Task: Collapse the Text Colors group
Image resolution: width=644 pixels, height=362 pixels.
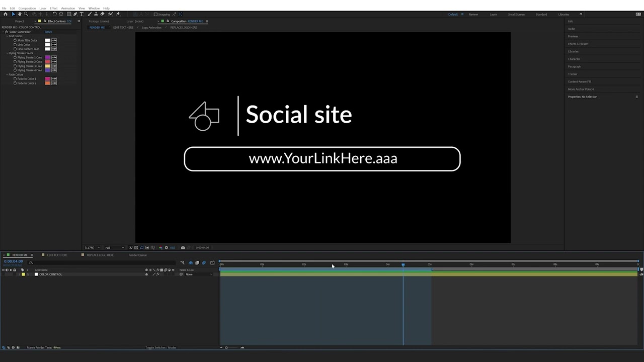Action: click(7, 36)
